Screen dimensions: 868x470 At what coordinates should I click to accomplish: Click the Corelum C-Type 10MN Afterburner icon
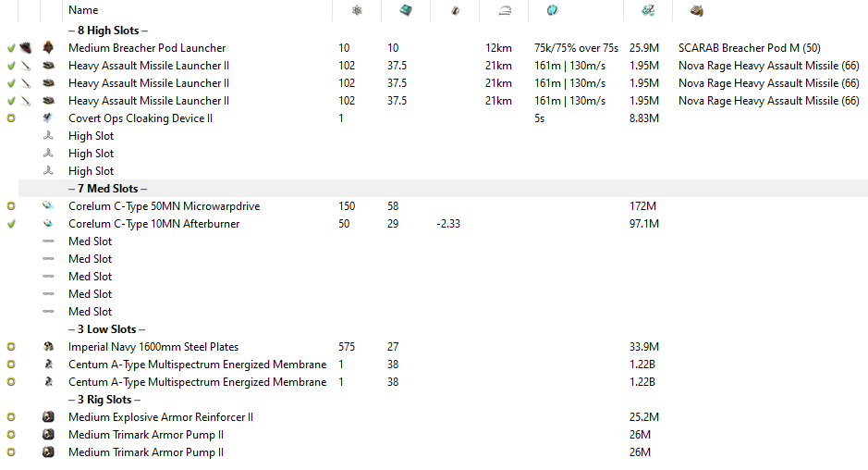pos(48,223)
